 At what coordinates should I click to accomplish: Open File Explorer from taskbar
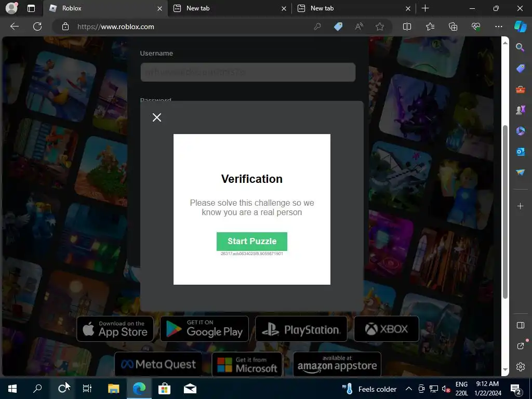[113, 389]
